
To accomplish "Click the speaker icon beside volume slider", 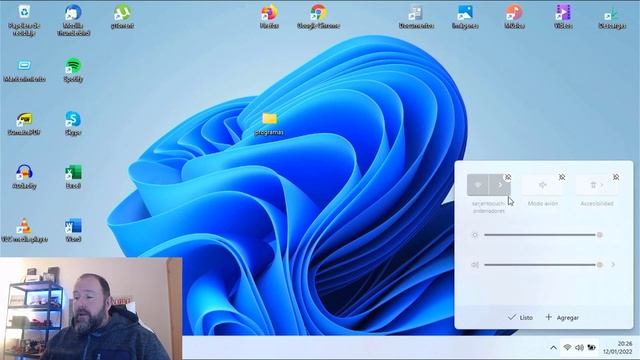I will 475,264.
